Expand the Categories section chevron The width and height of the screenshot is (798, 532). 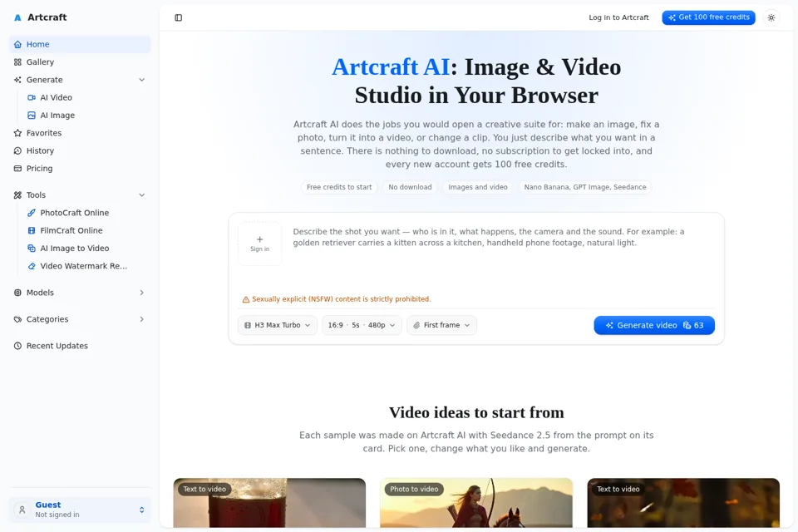[x=142, y=319]
